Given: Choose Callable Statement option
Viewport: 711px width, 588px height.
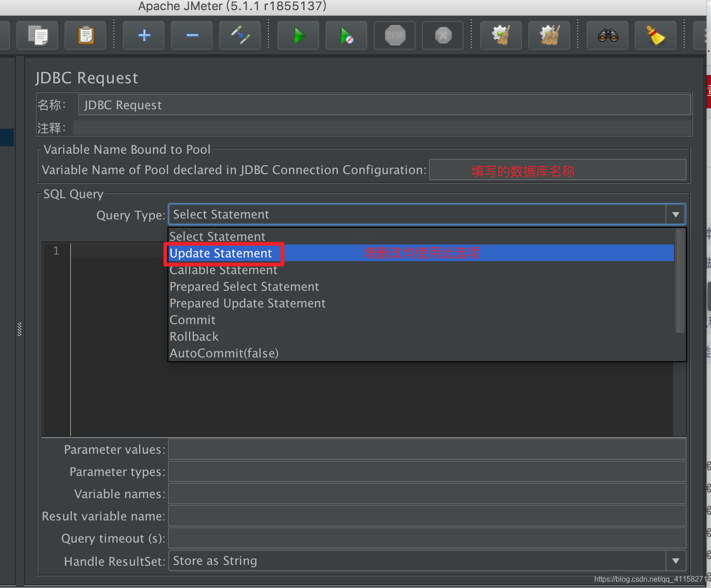Looking at the screenshot, I should (x=421, y=270).
